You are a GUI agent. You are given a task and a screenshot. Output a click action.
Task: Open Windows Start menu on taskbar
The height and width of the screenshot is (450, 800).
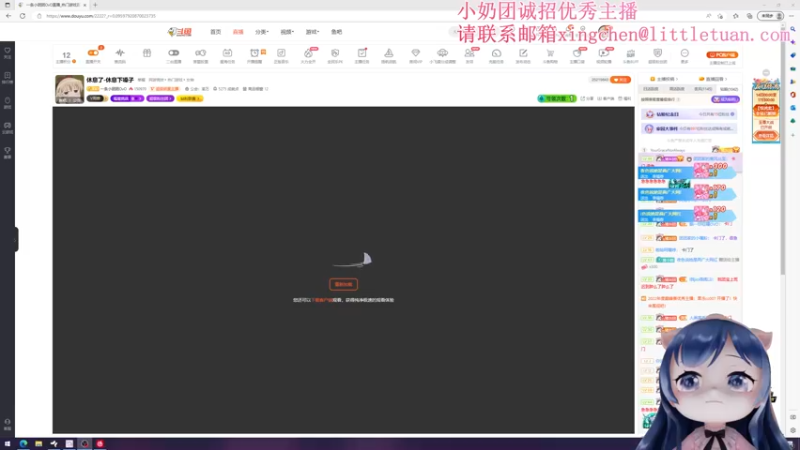pyautogui.click(x=7, y=444)
